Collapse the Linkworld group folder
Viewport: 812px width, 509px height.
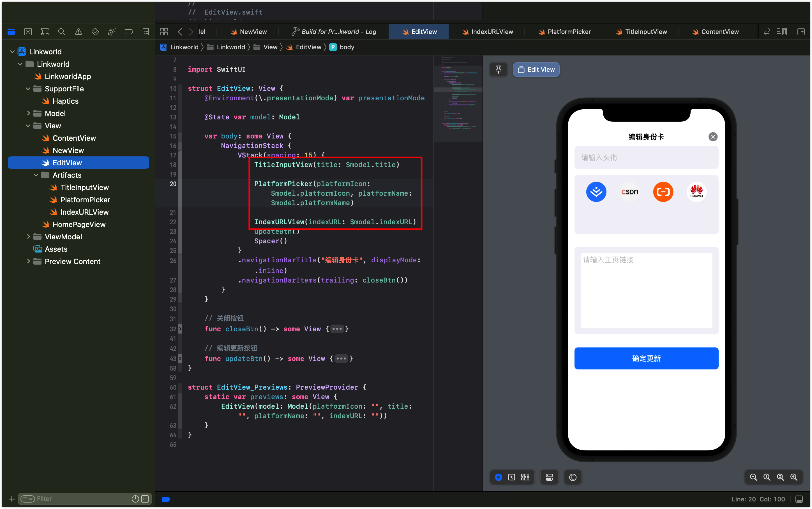pos(20,64)
